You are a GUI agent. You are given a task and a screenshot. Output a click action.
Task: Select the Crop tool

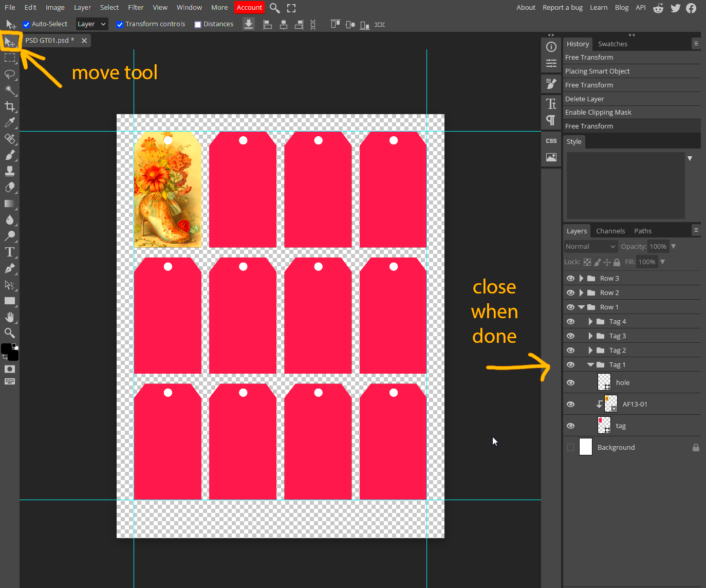pyautogui.click(x=10, y=106)
